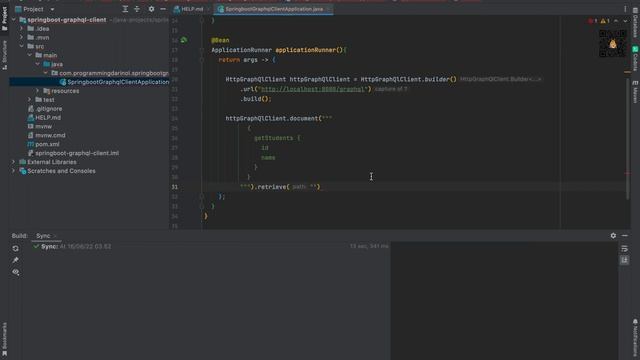Click the reload sync icon in Build panel

point(16,248)
